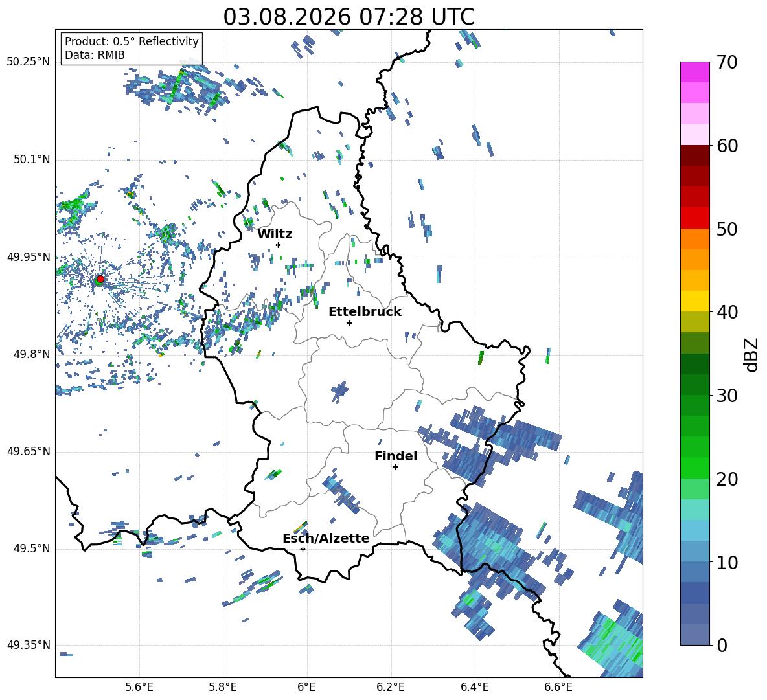This screenshot has height=700, width=767.
Task: Click the 6.2°E longitude axis label
Action: coord(391,687)
